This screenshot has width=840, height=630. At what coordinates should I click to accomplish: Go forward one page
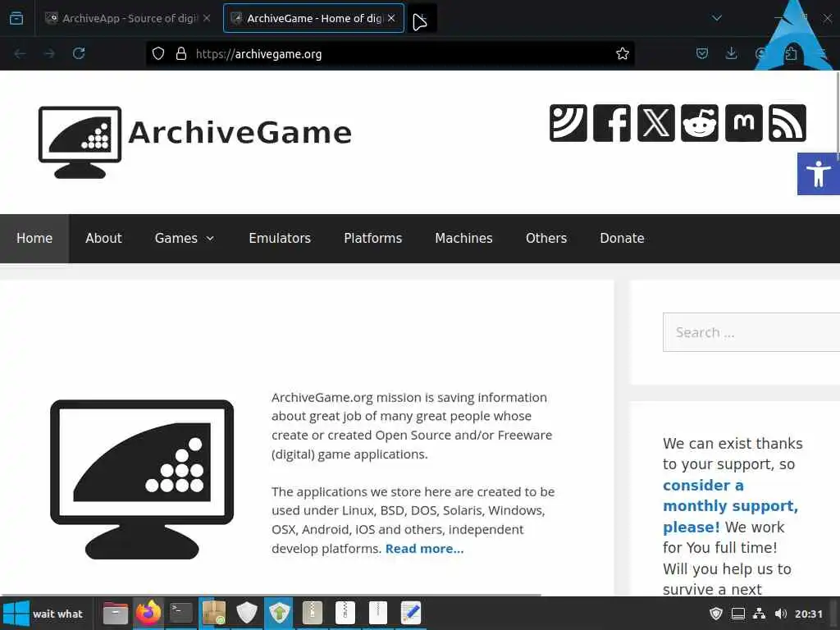[x=49, y=53]
